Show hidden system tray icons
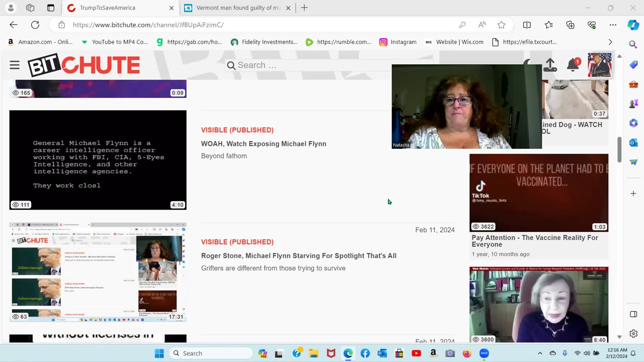The image size is (644, 362). pos(540,353)
